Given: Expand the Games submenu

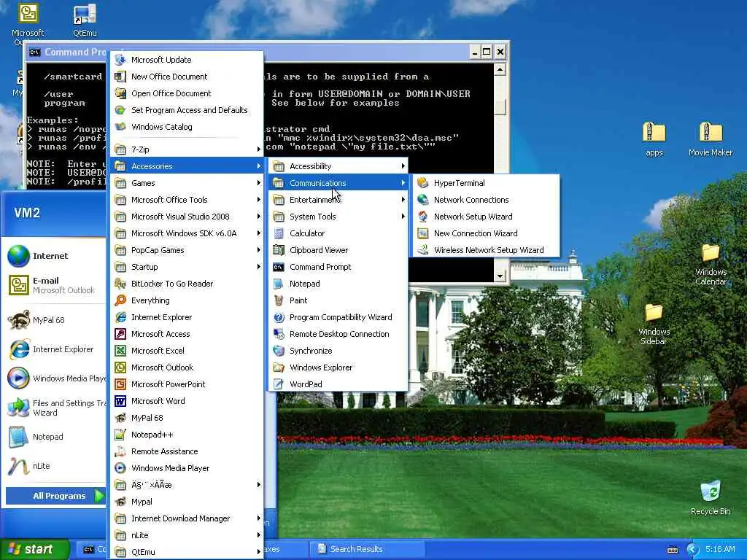Looking at the screenshot, I should coord(187,183).
